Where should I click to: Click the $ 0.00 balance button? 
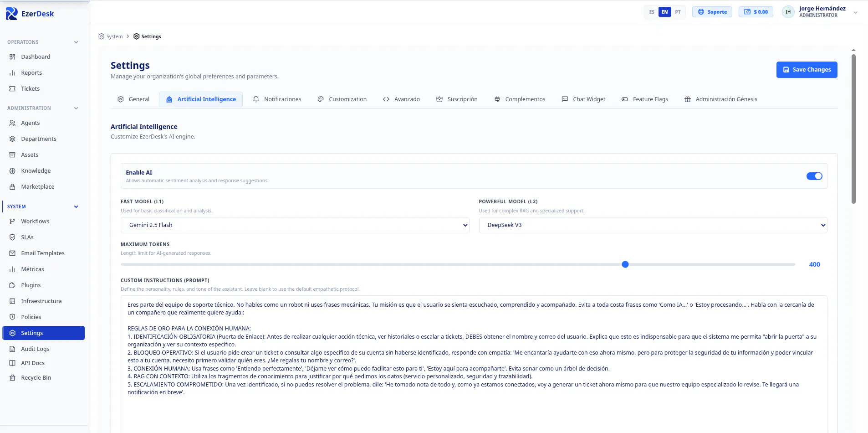pyautogui.click(x=756, y=12)
